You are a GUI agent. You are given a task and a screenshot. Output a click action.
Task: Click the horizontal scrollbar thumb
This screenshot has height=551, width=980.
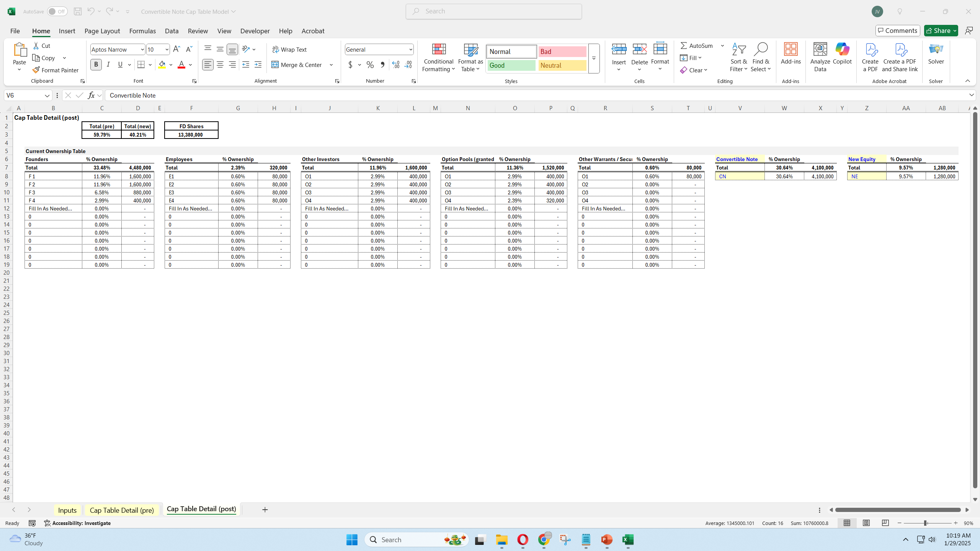point(898,510)
